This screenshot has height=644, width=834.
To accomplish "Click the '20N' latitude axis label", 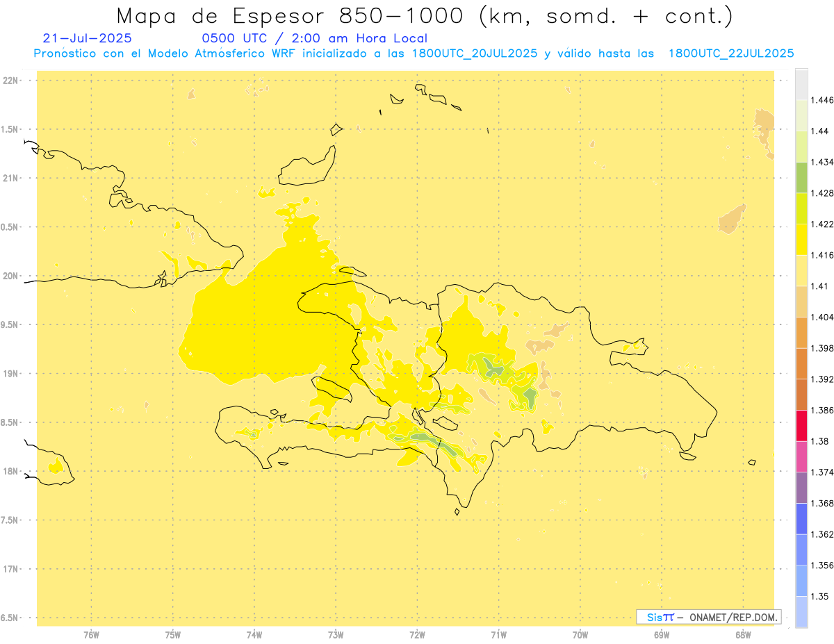I will pos(12,276).
